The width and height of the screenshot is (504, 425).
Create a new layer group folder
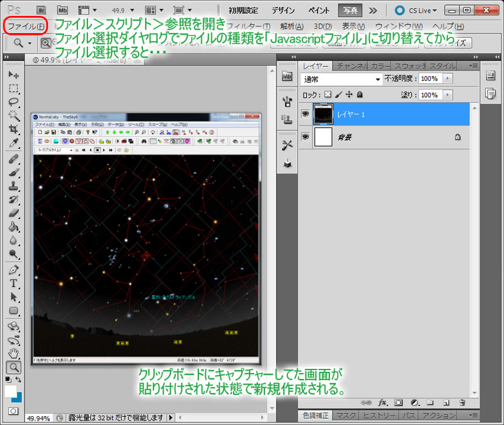430,402
